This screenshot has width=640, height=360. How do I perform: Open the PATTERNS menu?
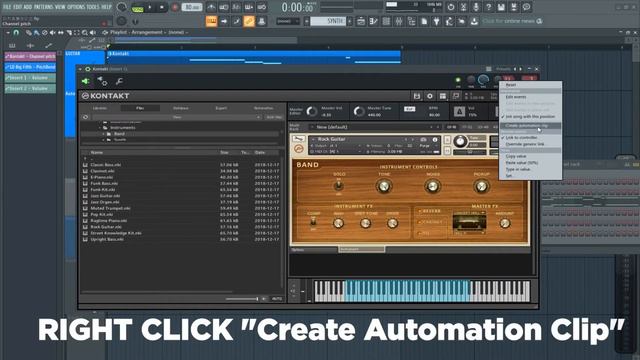pos(43,7)
